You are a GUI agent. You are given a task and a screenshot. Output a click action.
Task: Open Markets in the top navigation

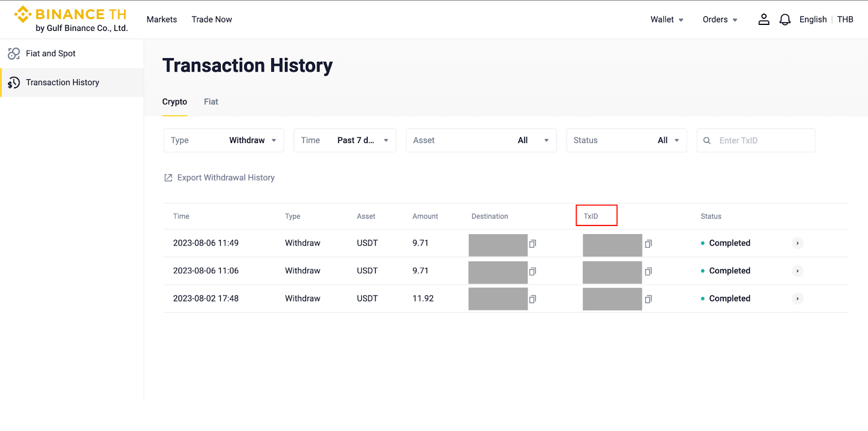click(x=162, y=20)
